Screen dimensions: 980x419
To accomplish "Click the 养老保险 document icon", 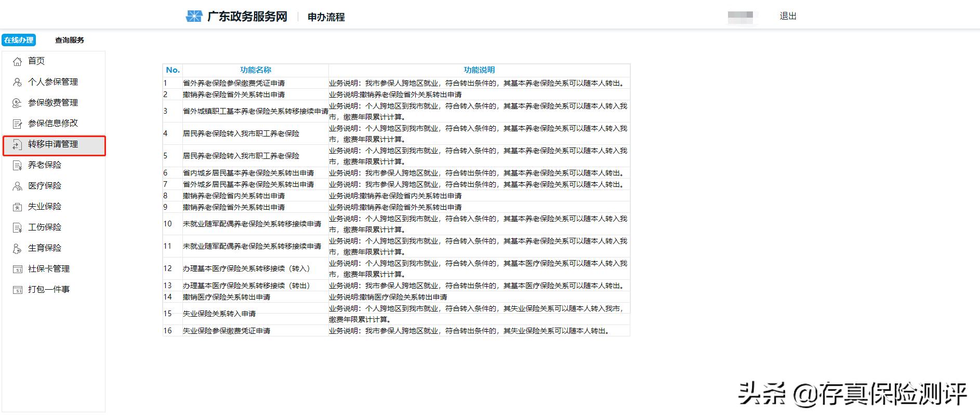I will (x=17, y=165).
